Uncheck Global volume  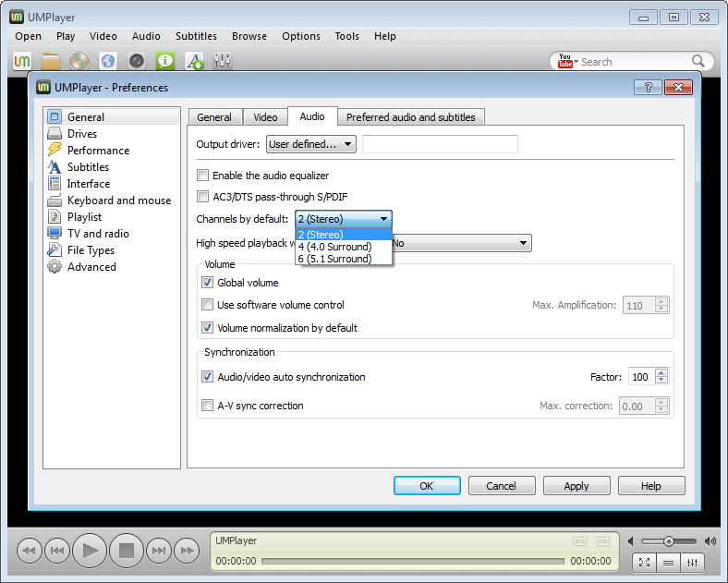pyautogui.click(x=207, y=282)
